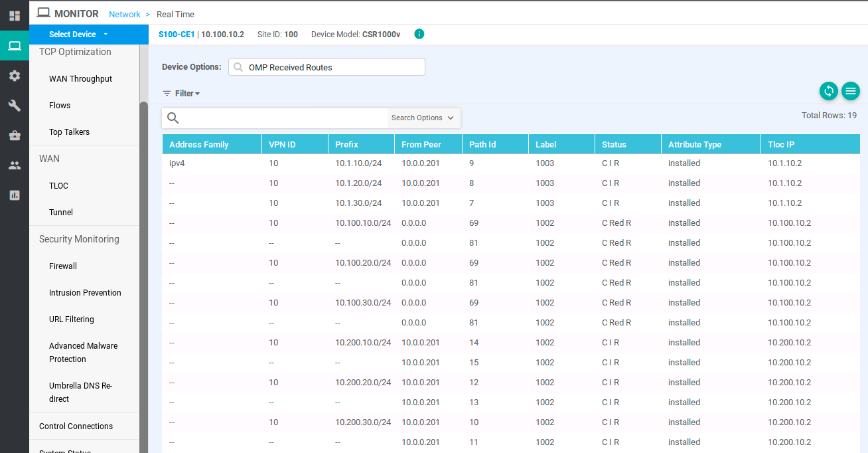Select WAN Throughput in side menu
This screenshot has height=453, width=868.
(x=80, y=79)
